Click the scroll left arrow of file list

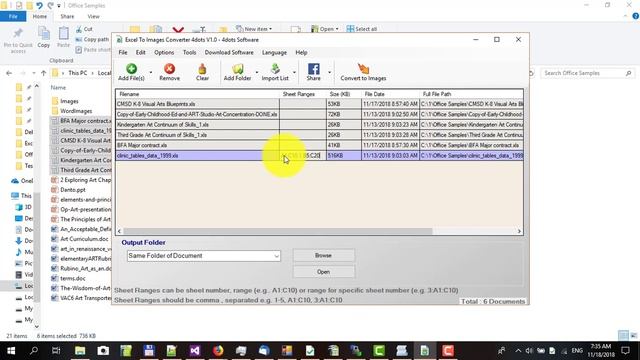119,231
